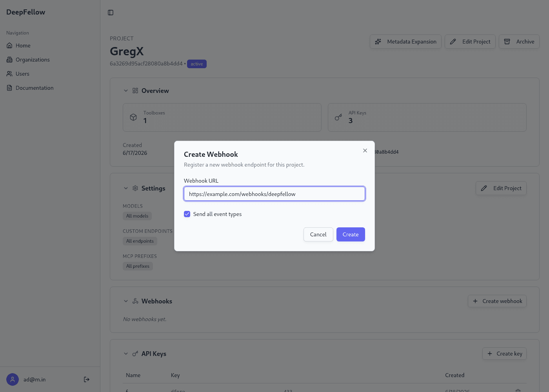Click the Overview grid icon
The image size is (549, 392).
[x=135, y=91]
